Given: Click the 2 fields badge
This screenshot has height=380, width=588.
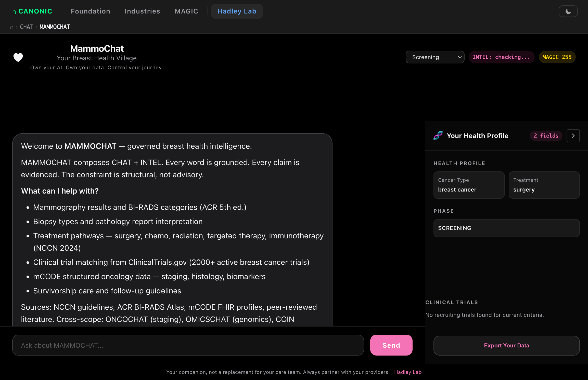Looking at the screenshot, I should click(546, 135).
